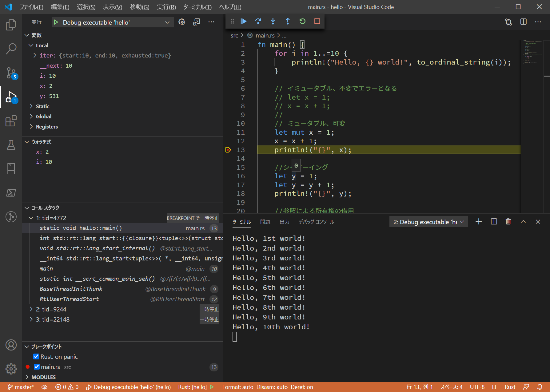
Task: Restart the debug session
Action: 302,21
